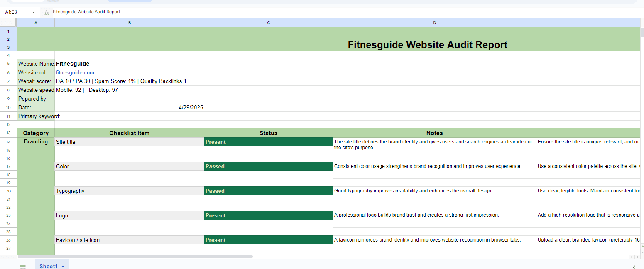Select the cell 'Use a consistent color palette'
The height and width of the screenshot is (269, 644).
pos(588,170)
